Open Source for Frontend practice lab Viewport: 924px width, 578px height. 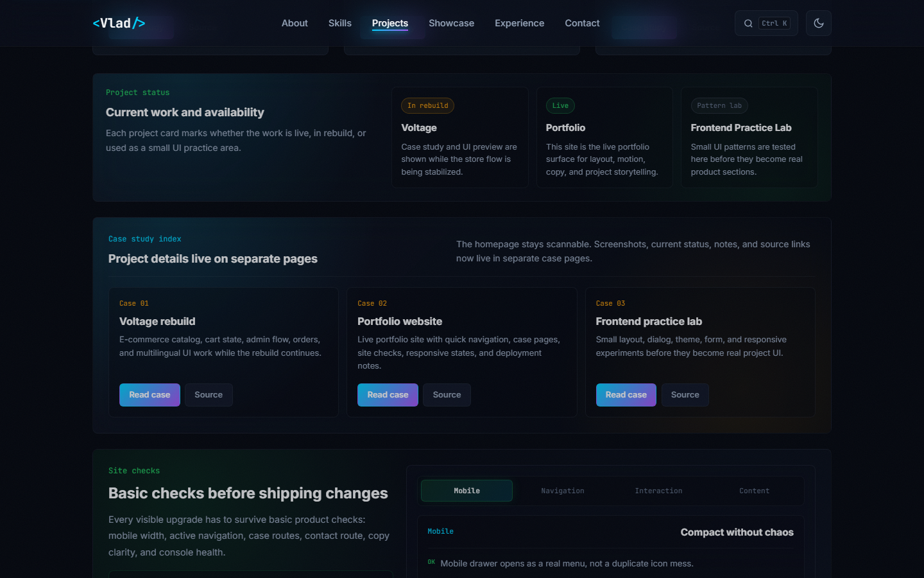pos(685,395)
